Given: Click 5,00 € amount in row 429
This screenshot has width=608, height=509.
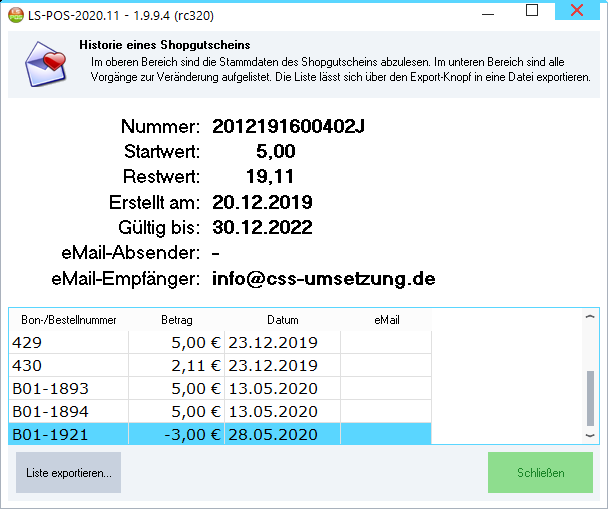Looking at the screenshot, I should (176, 342).
